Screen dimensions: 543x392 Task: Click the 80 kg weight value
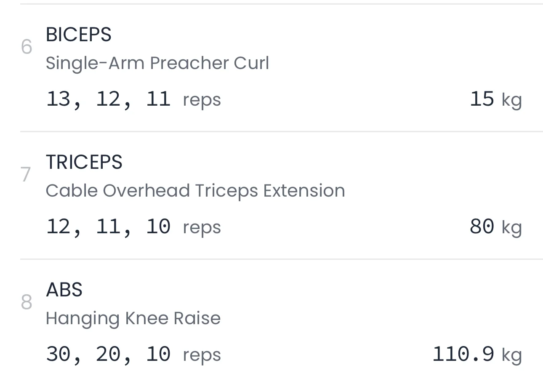(482, 227)
